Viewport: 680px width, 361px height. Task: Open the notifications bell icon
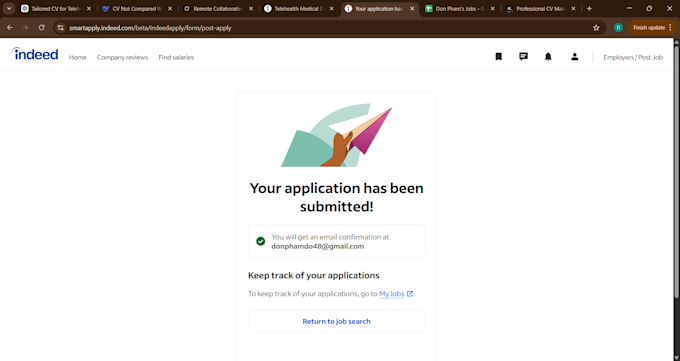pyautogui.click(x=548, y=57)
